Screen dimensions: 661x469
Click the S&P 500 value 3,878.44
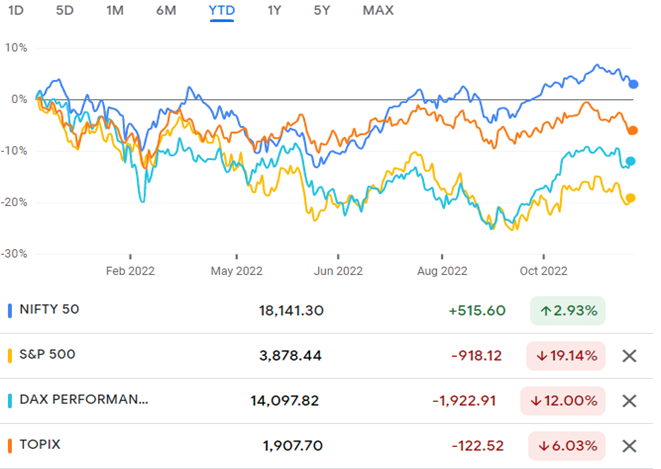[290, 356]
